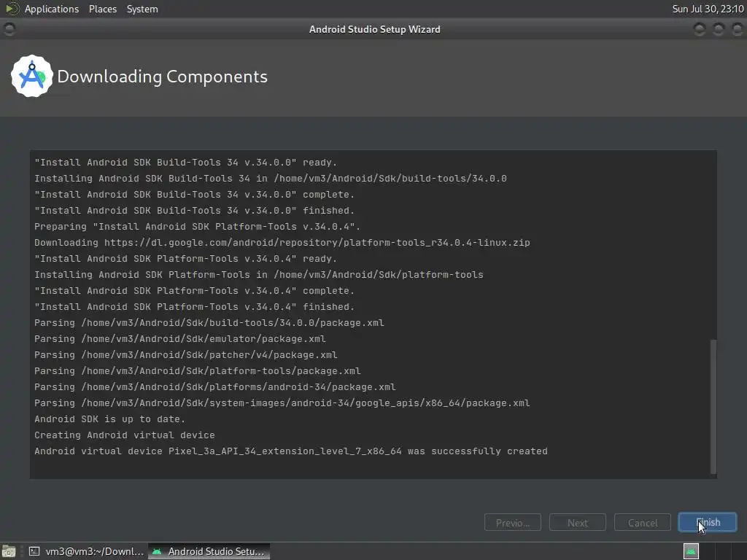This screenshot has height=560, width=747.
Task: Click the 'Parsing .../emulator/package.xml' line
Action: (180, 338)
